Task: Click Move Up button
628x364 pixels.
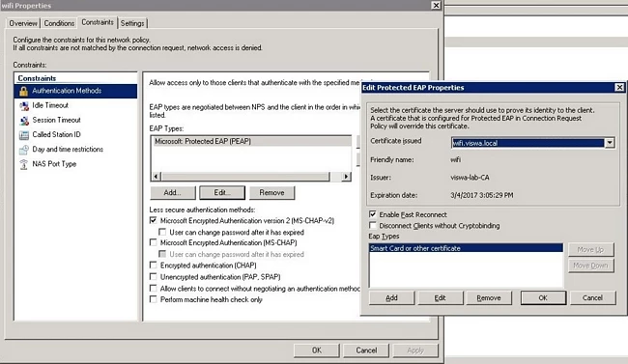Action: pos(590,250)
